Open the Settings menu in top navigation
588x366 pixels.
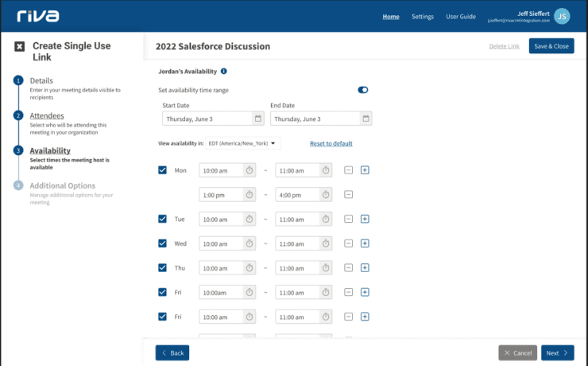[423, 16]
